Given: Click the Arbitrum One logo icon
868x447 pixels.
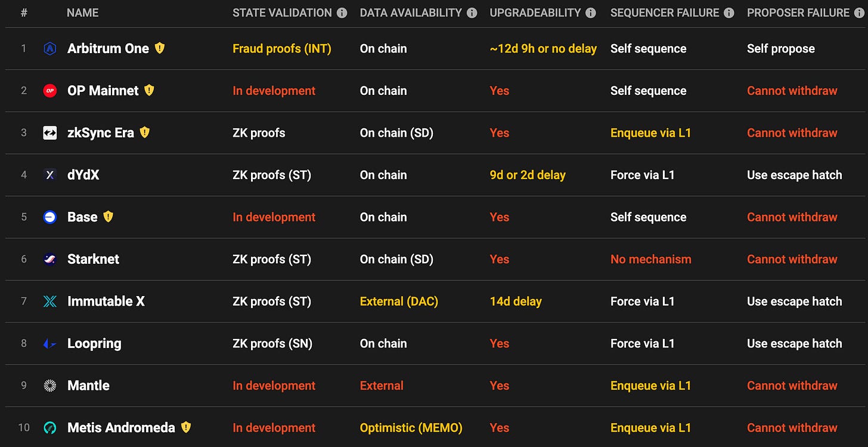Looking at the screenshot, I should click(50, 49).
